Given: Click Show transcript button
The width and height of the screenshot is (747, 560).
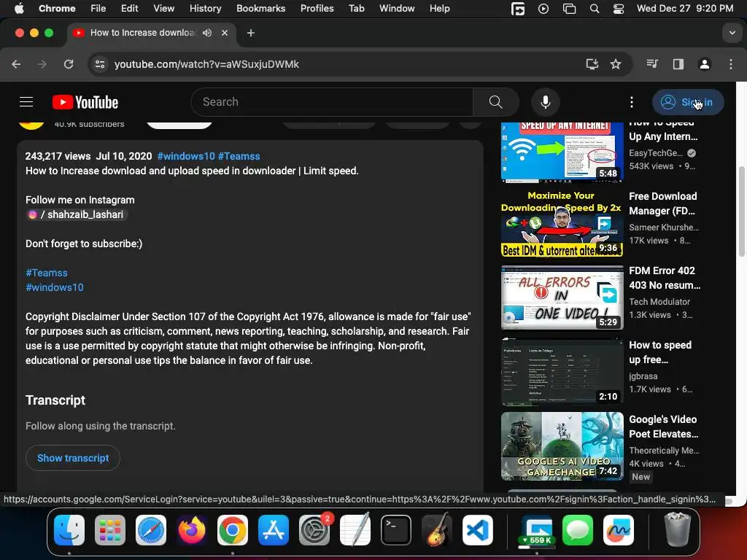Looking at the screenshot, I should click(73, 458).
